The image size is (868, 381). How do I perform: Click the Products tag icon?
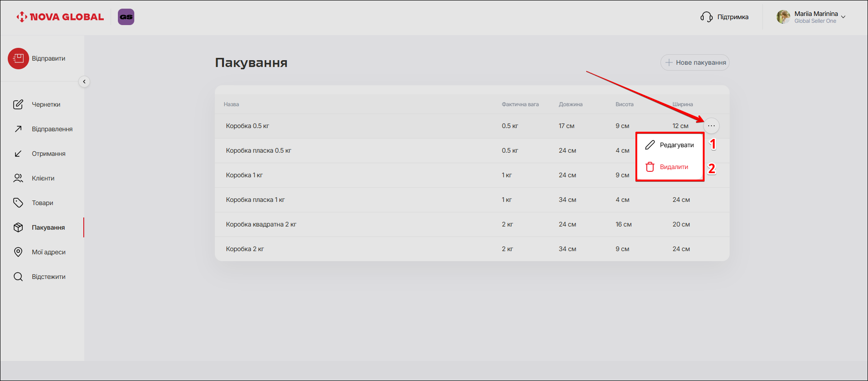click(18, 203)
